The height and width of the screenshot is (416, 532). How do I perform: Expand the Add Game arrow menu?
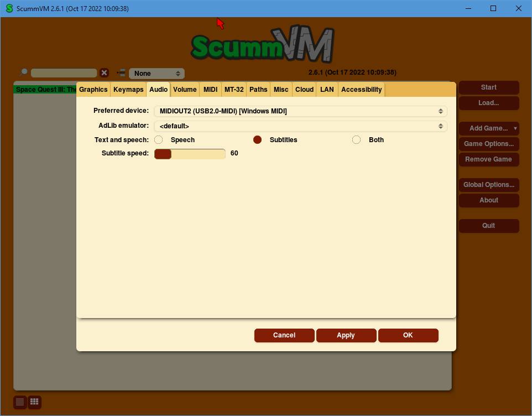coord(515,128)
